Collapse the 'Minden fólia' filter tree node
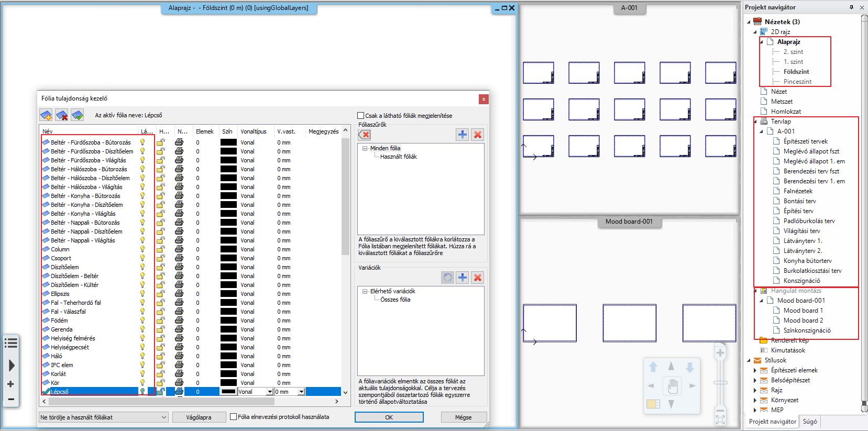 (365, 148)
